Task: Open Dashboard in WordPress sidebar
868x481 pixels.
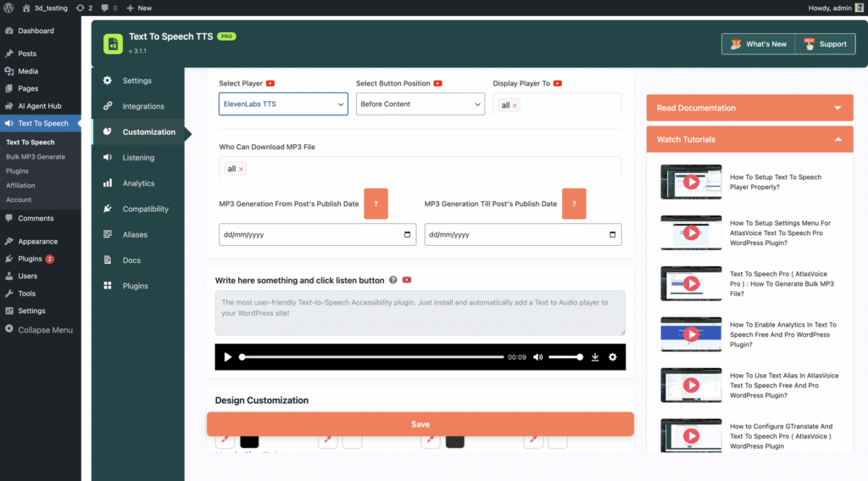Action: [36, 31]
